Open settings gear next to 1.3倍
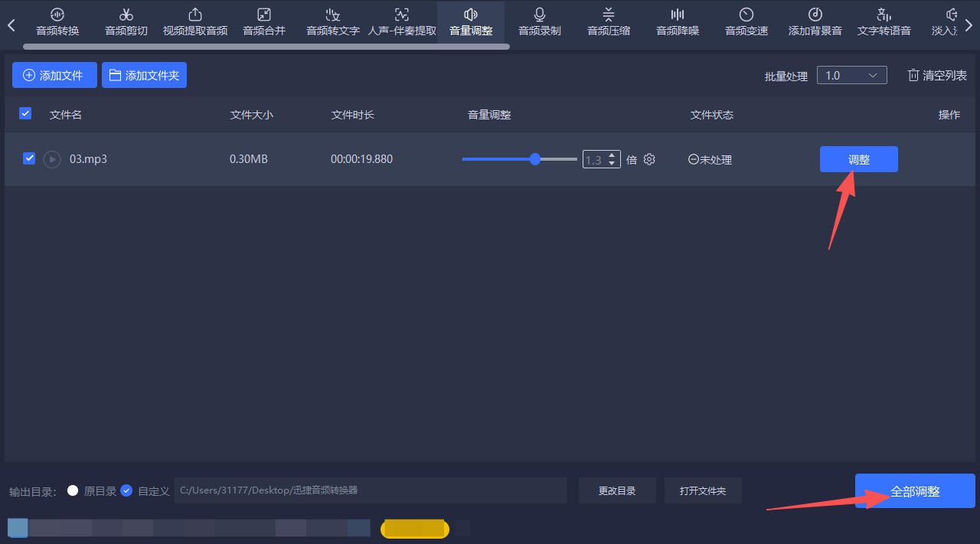Image resolution: width=980 pixels, height=544 pixels. 648,159
